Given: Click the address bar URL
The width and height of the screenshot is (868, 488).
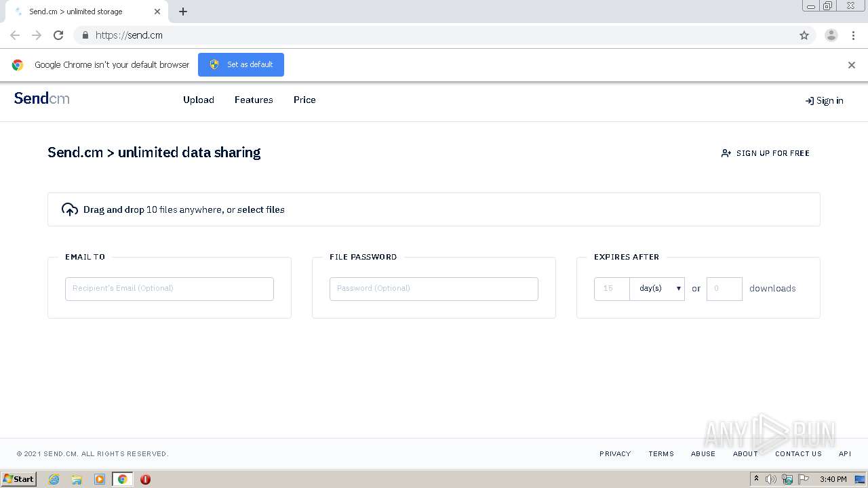Looking at the screenshot, I should (x=129, y=35).
